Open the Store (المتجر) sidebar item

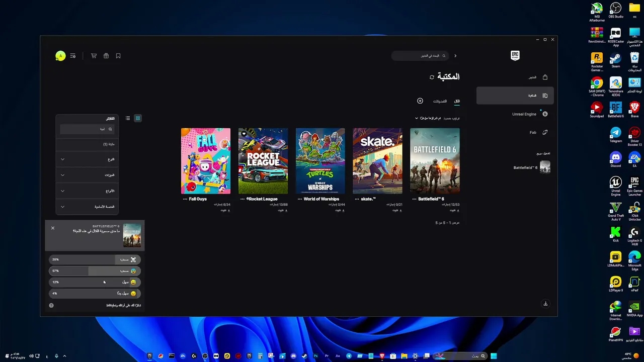pyautogui.click(x=514, y=77)
